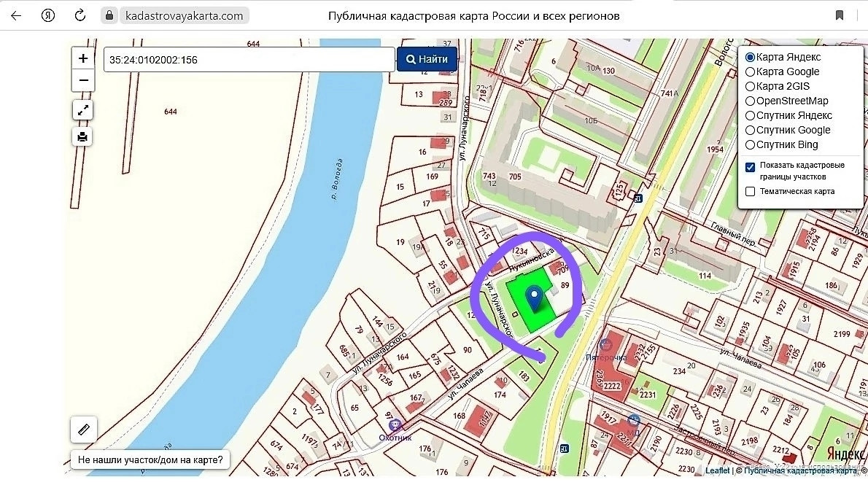The height and width of the screenshot is (485, 868).
Task: Open the Leaflet attribution link
Action: [x=718, y=470]
